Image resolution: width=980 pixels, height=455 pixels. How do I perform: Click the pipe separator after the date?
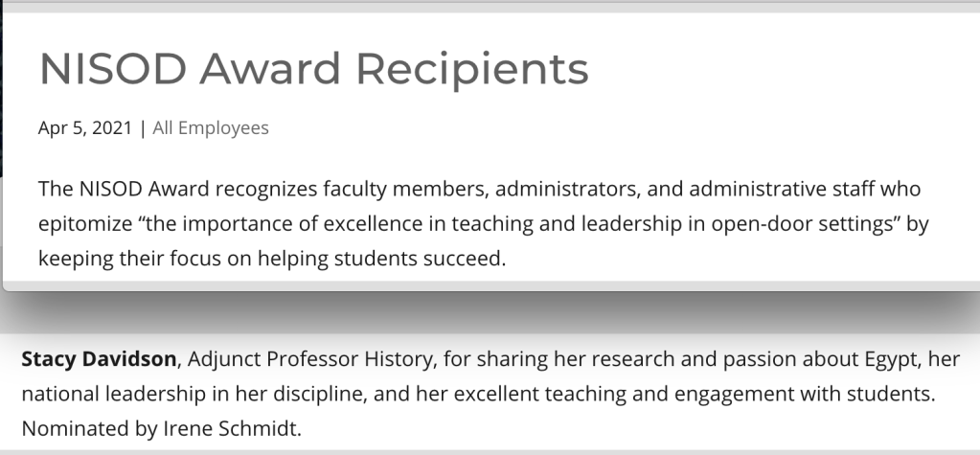click(x=143, y=127)
